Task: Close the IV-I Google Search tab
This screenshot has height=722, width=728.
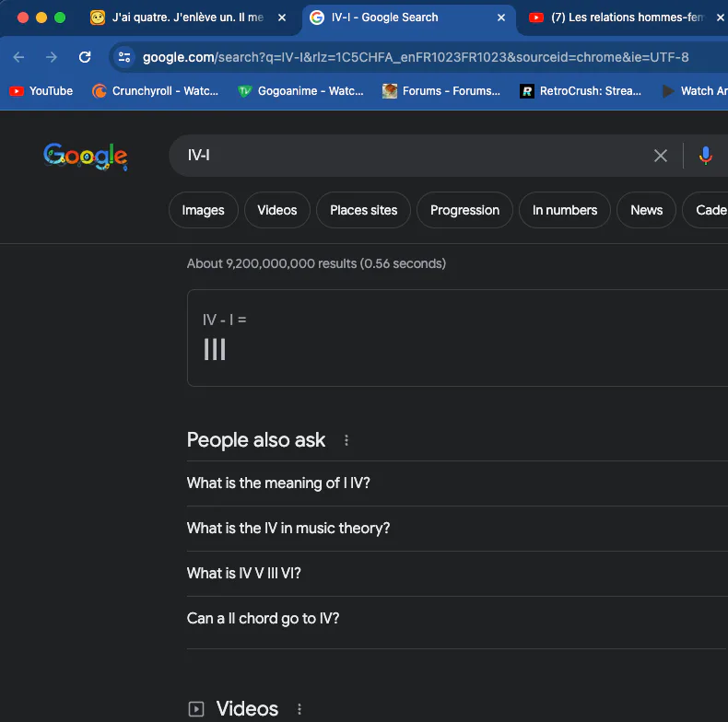Action: click(501, 17)
